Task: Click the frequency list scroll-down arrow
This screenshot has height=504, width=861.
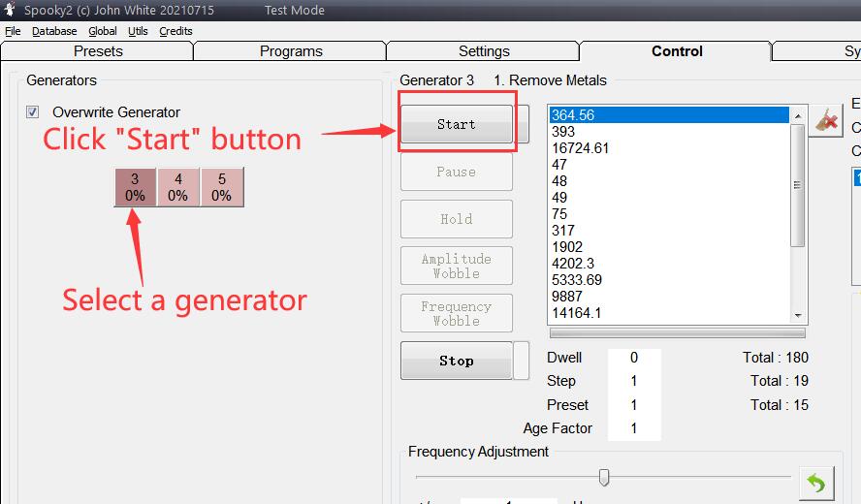Action: point(799,315)
